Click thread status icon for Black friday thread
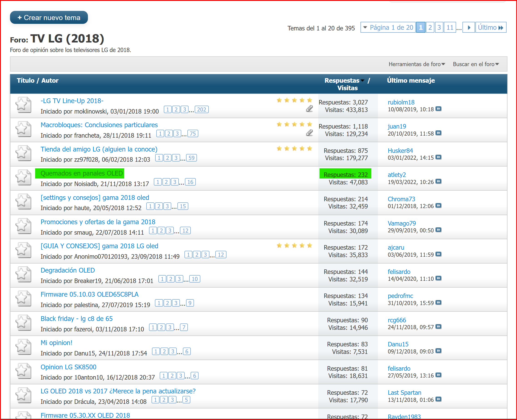The width and height of the screenshot is (517, 420). (23, 323)
